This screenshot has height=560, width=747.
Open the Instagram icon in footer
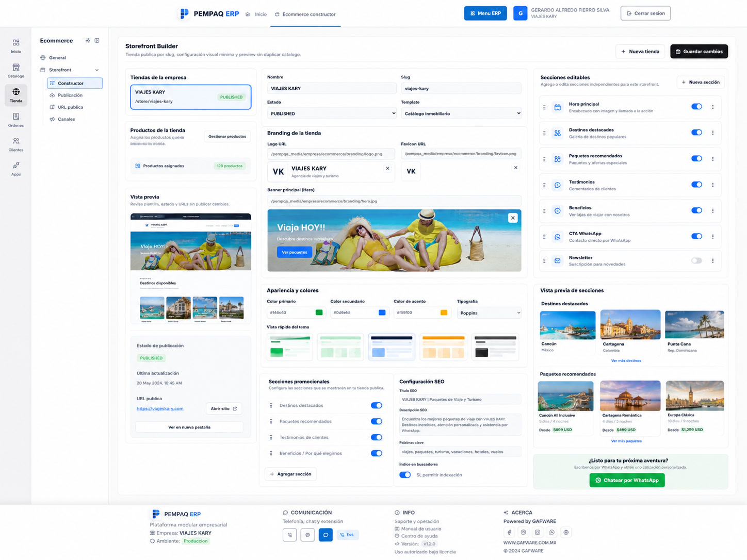pyautogui.click(x=523, y=532)
